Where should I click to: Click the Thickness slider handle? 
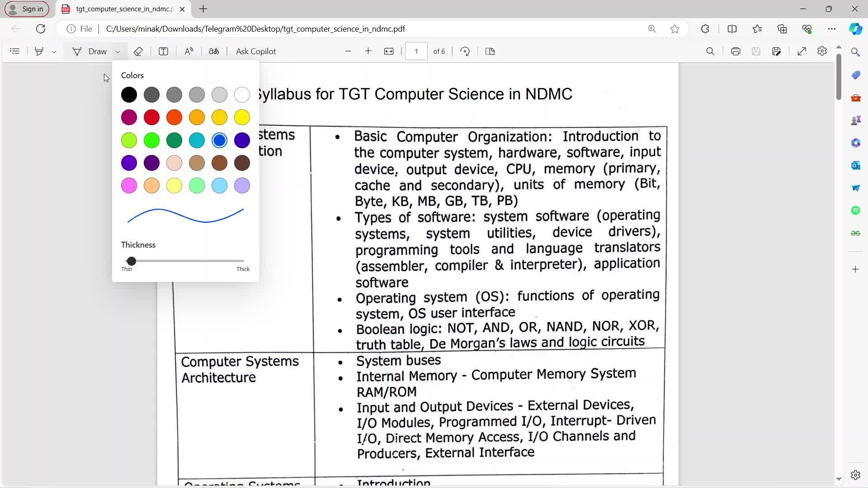point(131,261)
